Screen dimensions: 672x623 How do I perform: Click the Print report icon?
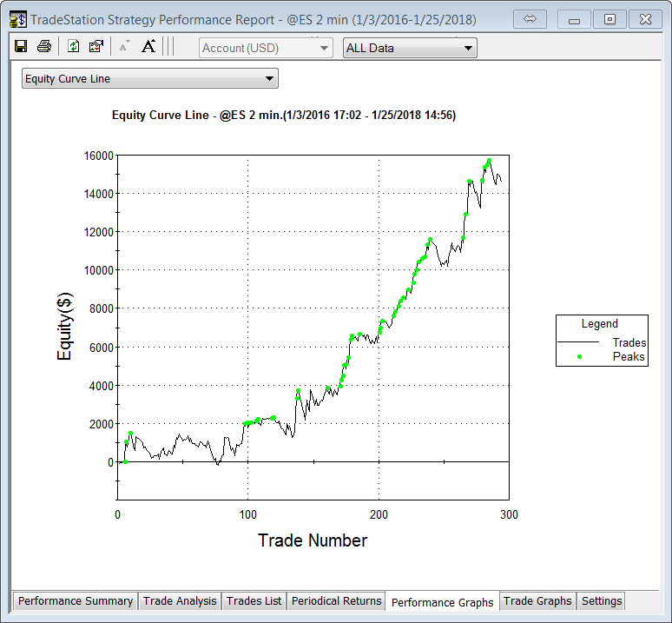pos(44,47)
